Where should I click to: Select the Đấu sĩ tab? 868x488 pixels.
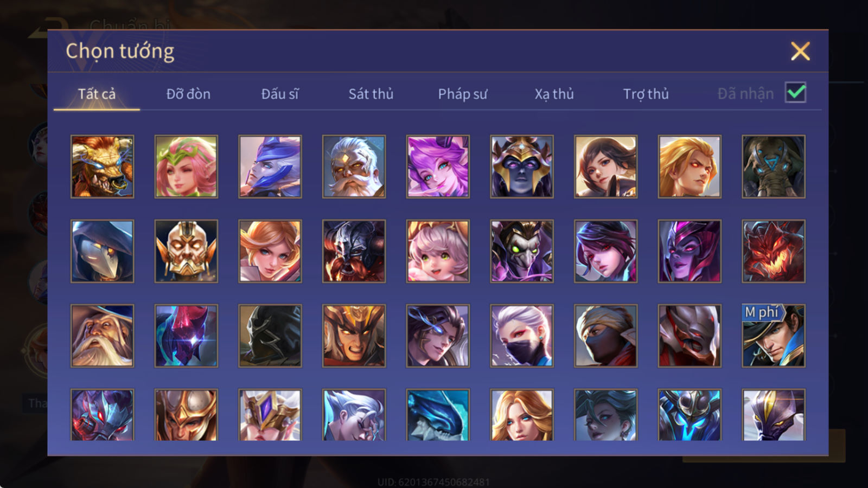coord(279,94)
